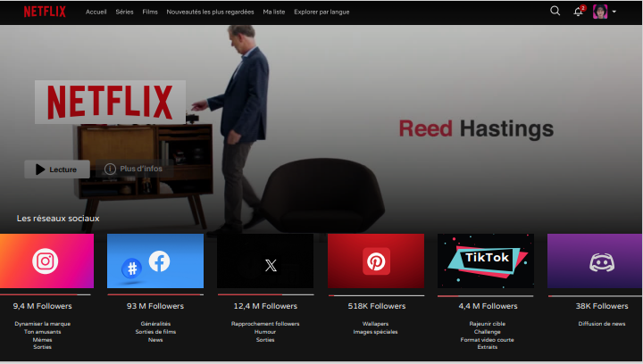Click the X logo icon
Image resolution: width=643 pixels, height=364 pixels.
pyautogui.click(x=271, y=265)
